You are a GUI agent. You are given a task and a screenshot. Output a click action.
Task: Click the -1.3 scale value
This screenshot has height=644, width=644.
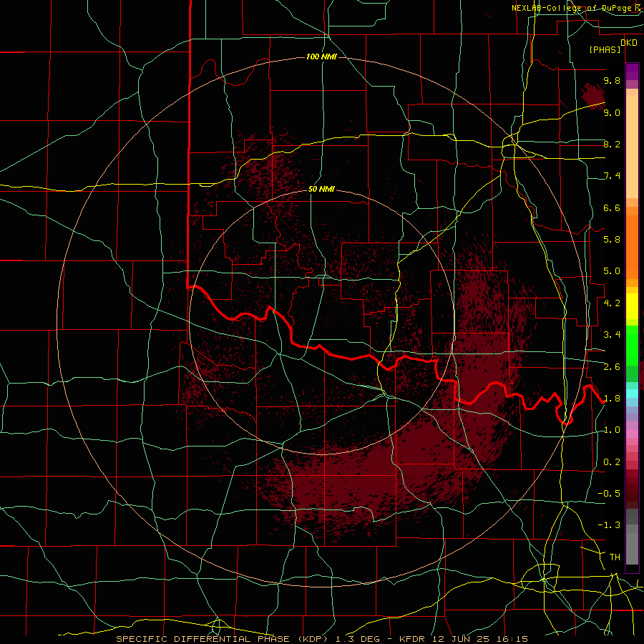(609, 525)
